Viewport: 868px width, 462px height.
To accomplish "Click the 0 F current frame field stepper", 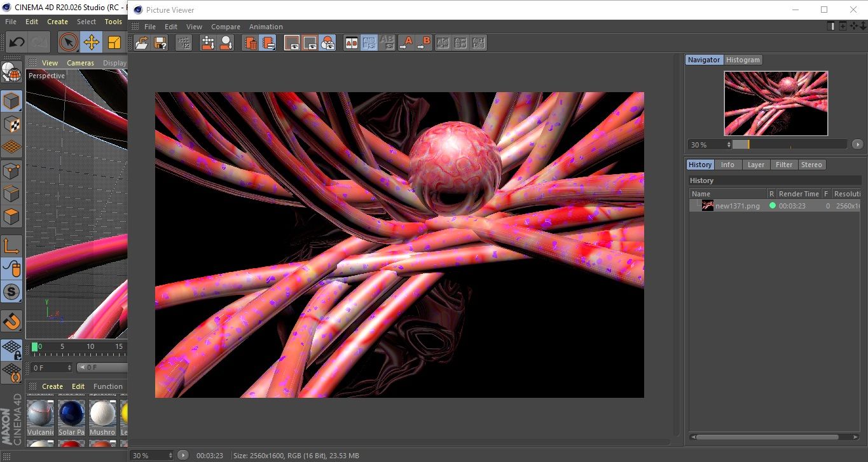I will click(69, 367).
